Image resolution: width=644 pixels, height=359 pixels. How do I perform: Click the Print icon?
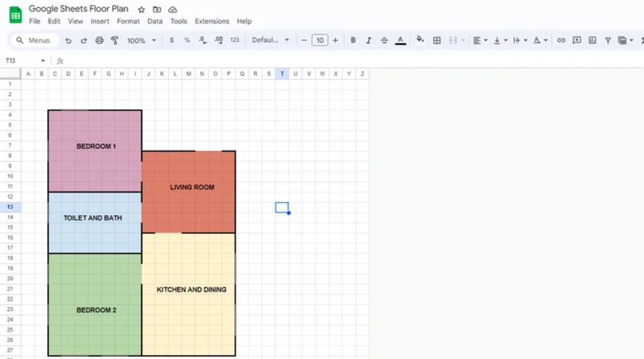99,40
